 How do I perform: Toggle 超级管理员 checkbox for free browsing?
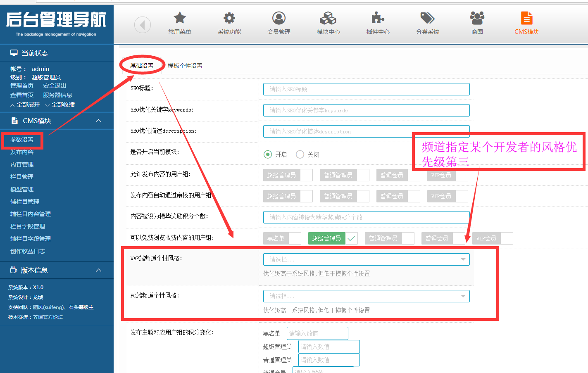(x=351, y=238)
